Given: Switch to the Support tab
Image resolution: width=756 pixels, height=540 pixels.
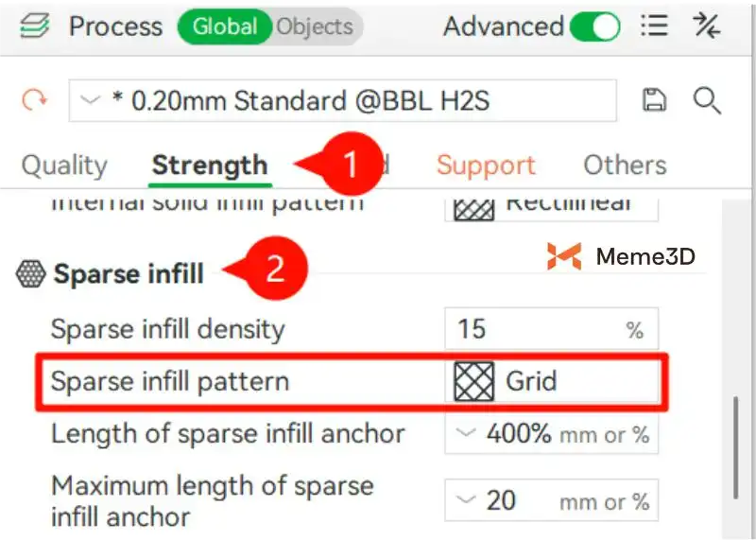Looking at the screenshot, I should pyautogui.click(x=486, y=165).
